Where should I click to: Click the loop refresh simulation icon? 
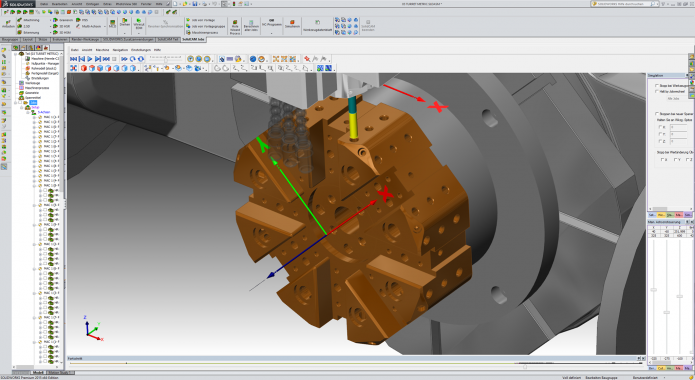click(133, 59)
